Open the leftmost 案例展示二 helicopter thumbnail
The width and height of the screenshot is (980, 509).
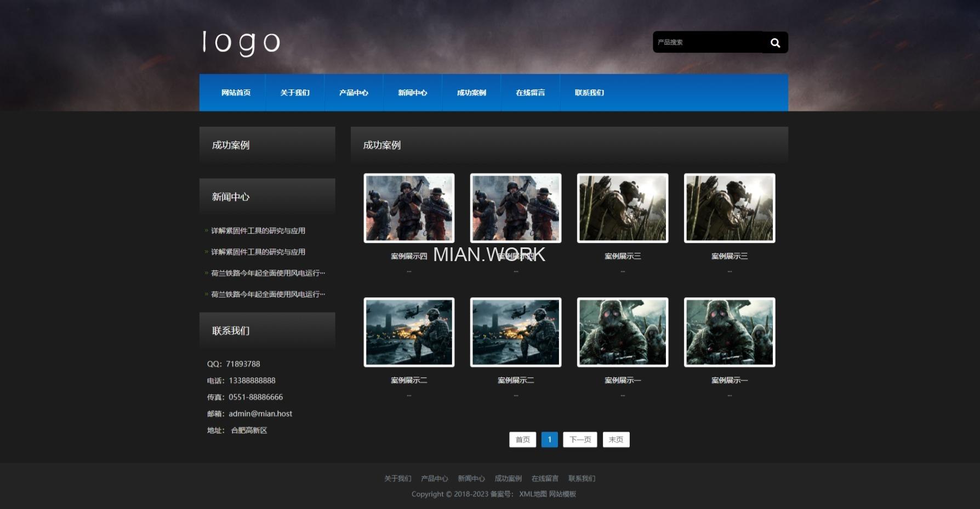point(409,332)
